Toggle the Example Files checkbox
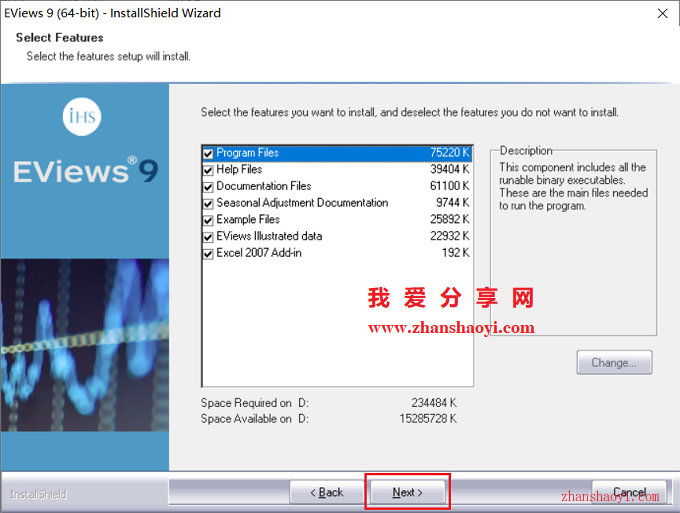 click(208, 220)
